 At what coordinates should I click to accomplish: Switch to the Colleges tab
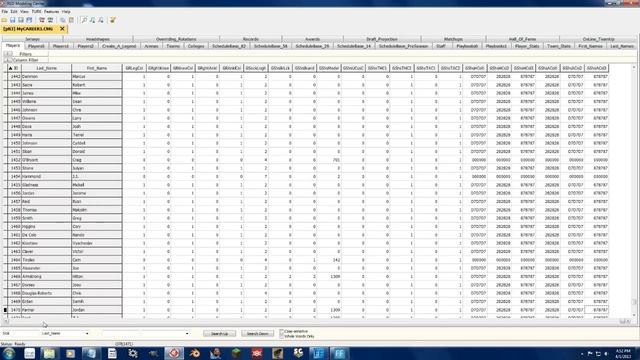196,46
